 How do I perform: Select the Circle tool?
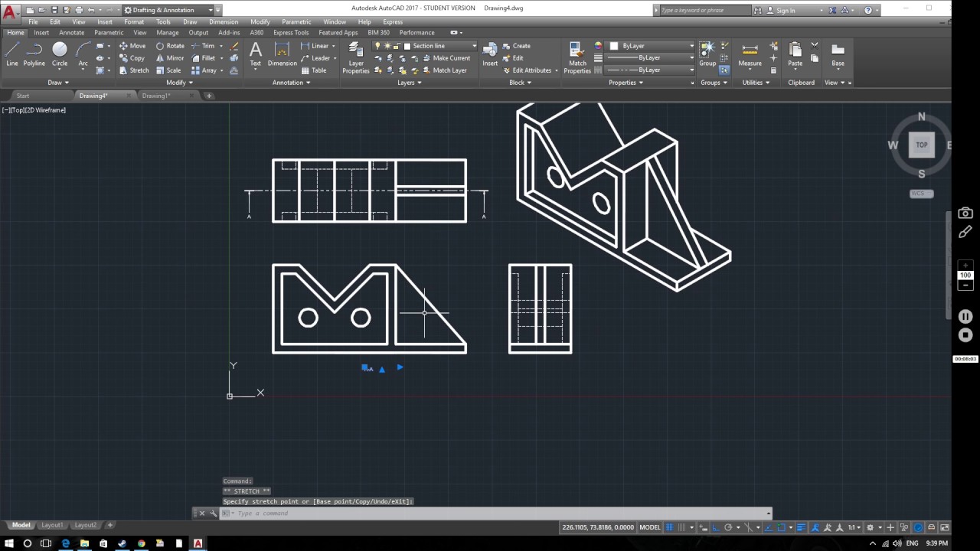pyautogui.click(x=60, y=54)
